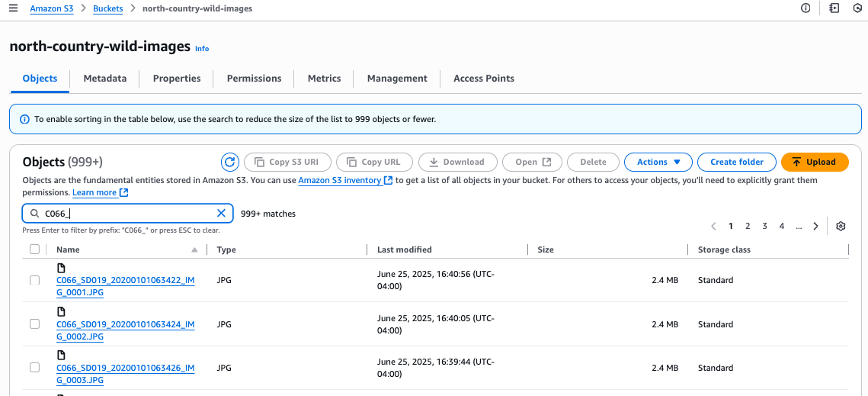Go to page 2 of results

click(x=748, y=226)
